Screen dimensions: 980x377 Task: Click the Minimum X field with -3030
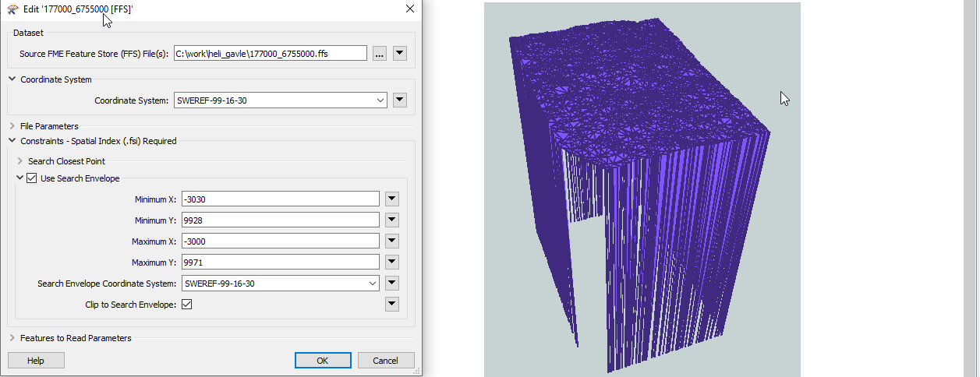(281, 199)
